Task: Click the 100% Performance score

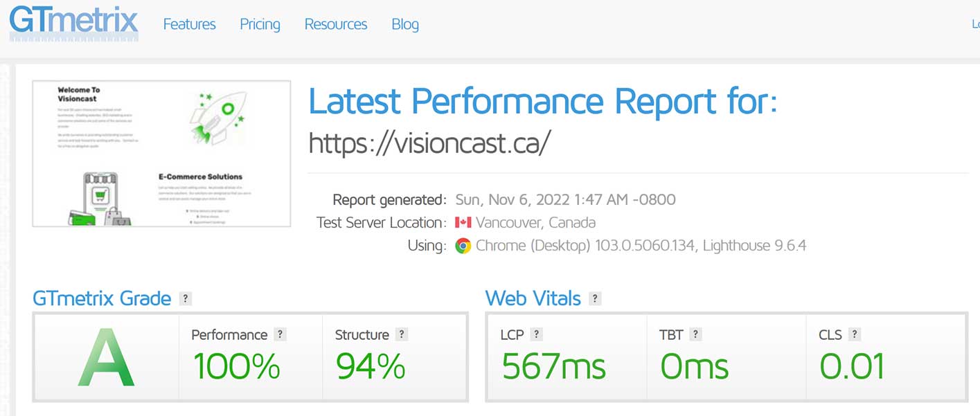Action: point(236,366)
